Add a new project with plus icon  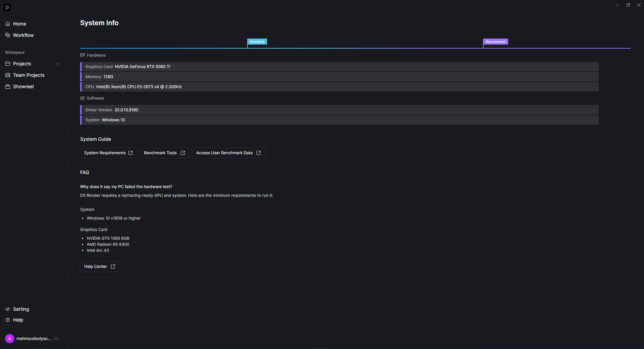coord(58,64)
